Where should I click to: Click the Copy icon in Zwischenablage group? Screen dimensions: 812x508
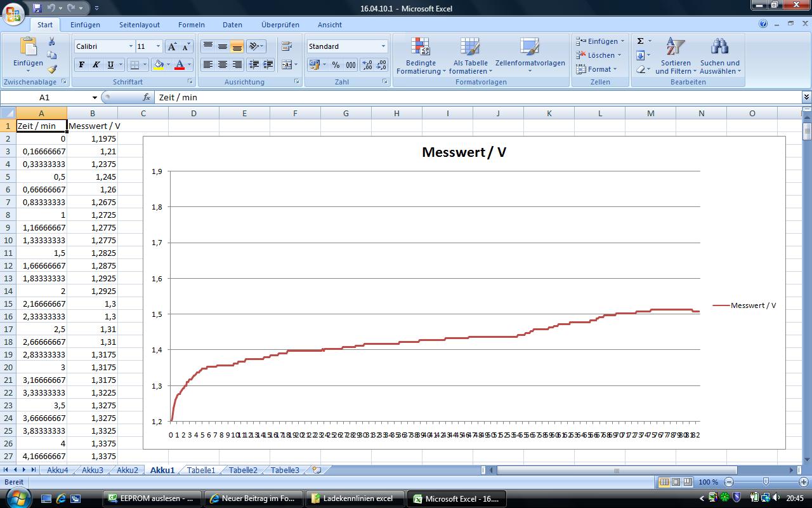[x=52, y=55]
